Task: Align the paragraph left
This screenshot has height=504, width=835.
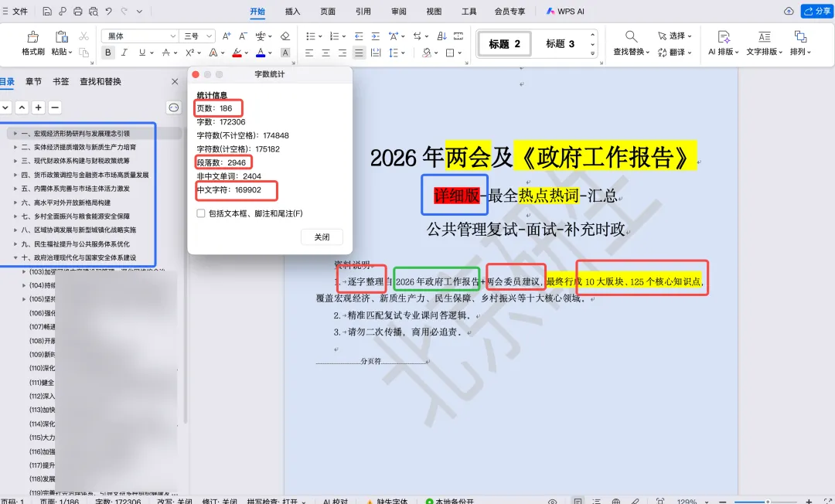Action: pos(309,53)
